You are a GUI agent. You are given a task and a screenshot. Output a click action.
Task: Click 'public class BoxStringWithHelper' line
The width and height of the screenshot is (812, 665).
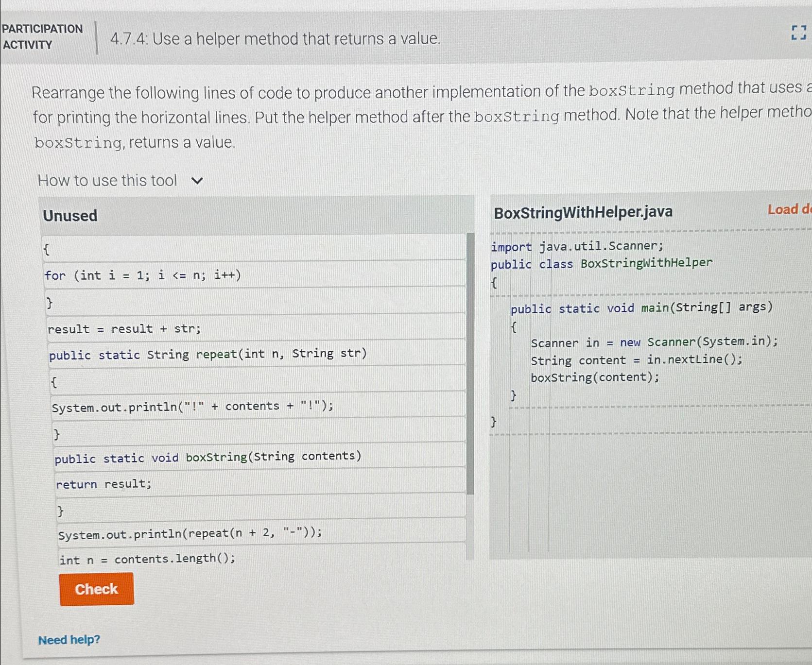point(601,264)
